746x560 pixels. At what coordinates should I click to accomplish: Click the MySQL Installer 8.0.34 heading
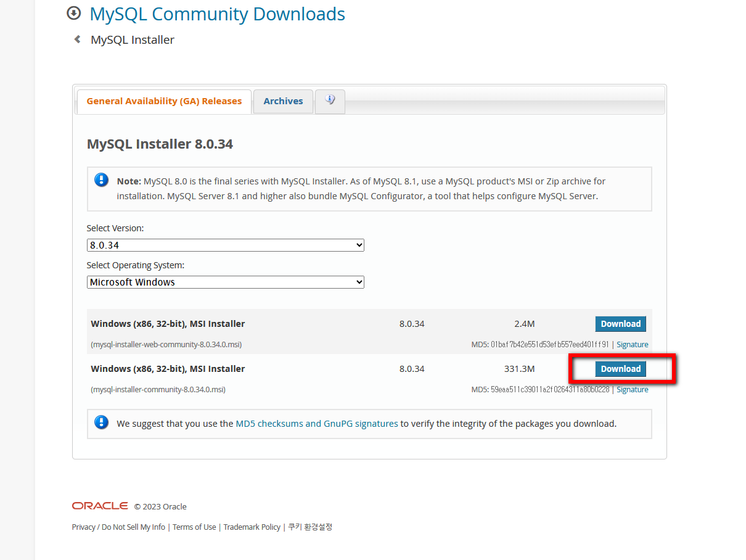pos(160,144)
